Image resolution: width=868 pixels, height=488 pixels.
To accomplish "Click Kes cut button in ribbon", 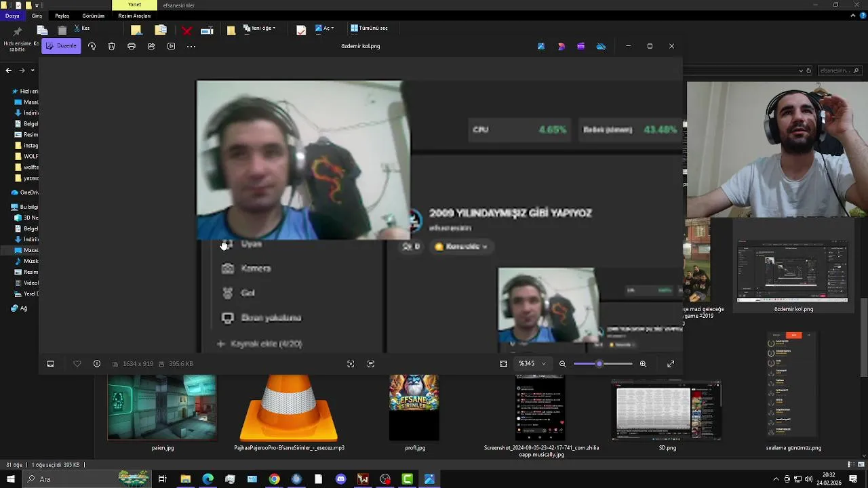I will click(81, 28).
